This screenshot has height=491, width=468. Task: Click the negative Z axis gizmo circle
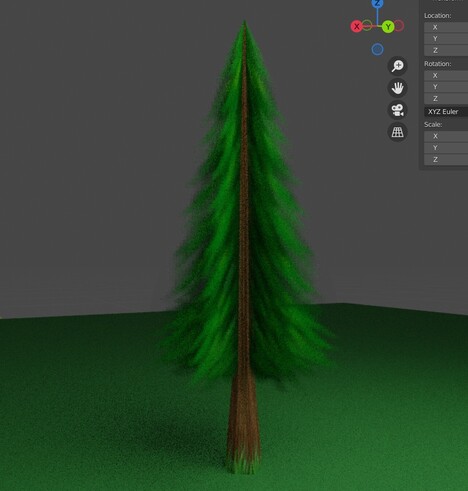point(377,50)
